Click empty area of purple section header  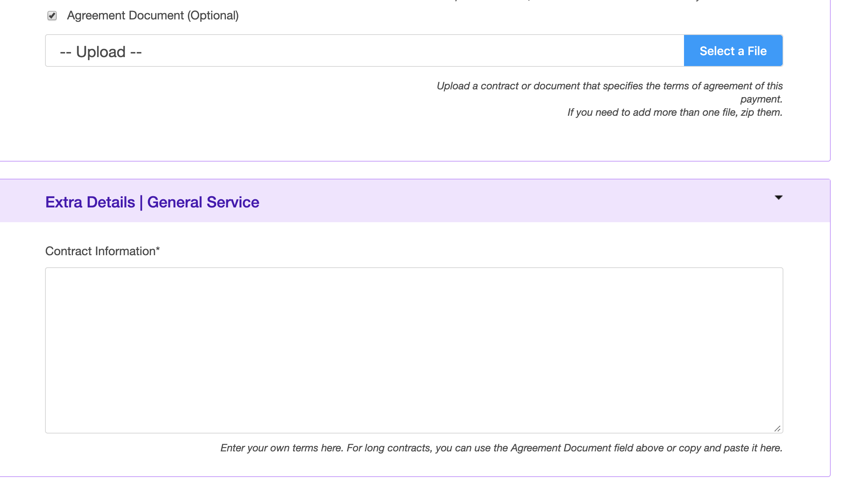[505, 201]
